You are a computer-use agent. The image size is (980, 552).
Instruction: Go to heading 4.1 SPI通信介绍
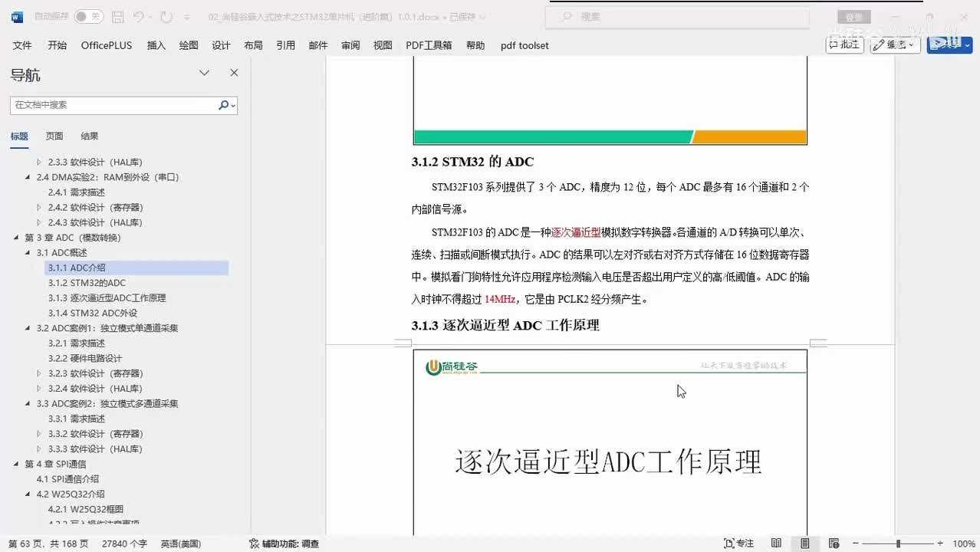(67, 479)
